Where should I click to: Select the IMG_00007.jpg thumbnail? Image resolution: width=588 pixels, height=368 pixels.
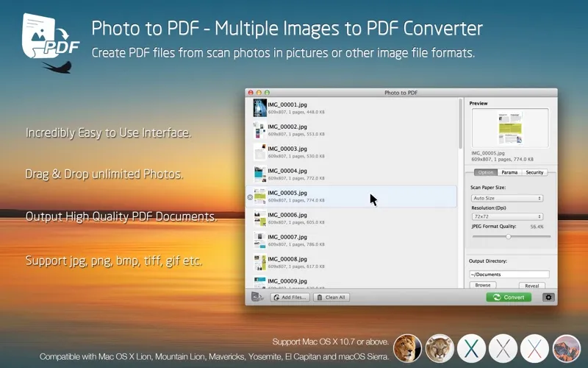tap(260, 241)
